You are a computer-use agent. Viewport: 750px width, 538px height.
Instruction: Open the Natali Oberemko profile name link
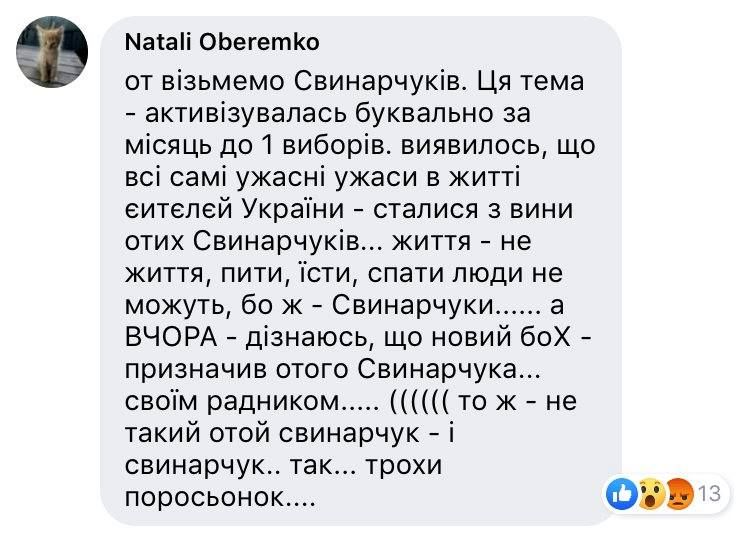click(x=221, y=43)
